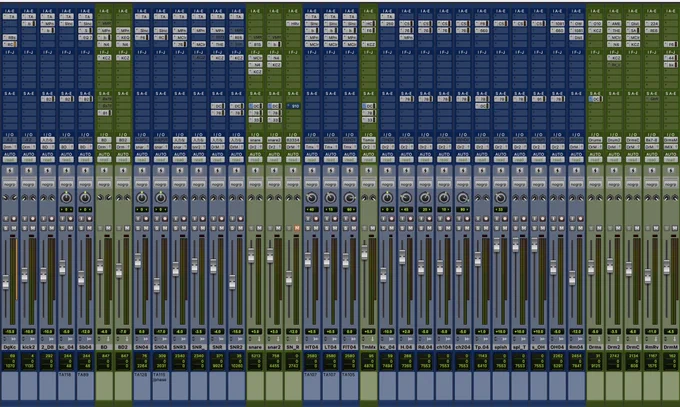This screenshot has width=680, height=407.
Task: Solo the kick2 track
Action: coord(25,228)
